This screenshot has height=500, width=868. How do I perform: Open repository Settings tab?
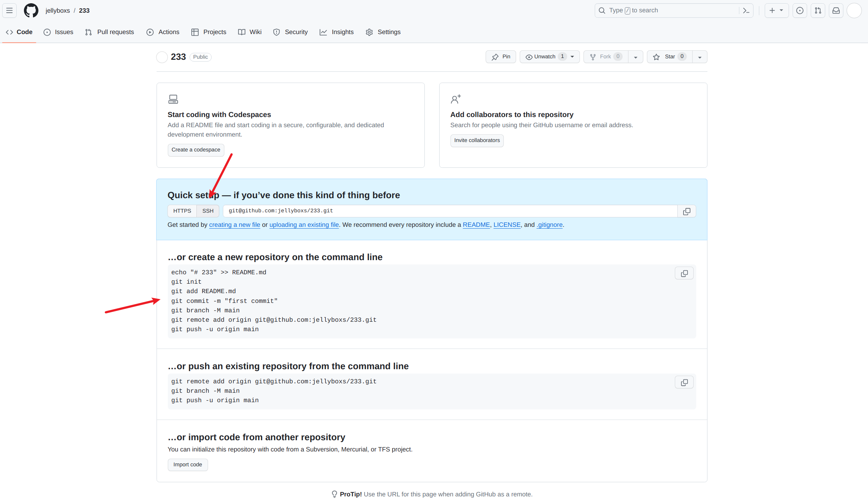[383, 32]
